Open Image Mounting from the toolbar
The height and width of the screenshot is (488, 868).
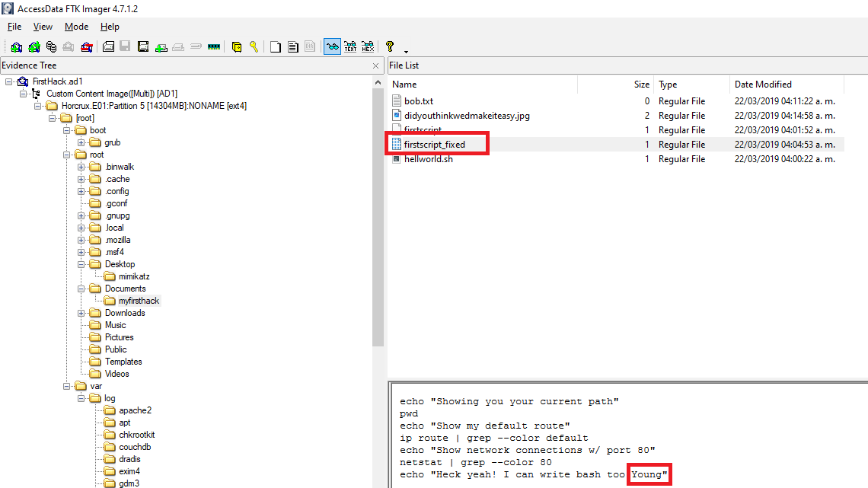coord(51,46)
